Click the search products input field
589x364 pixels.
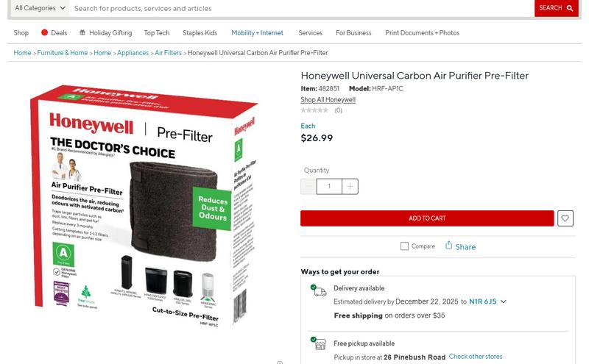(302, 8)
